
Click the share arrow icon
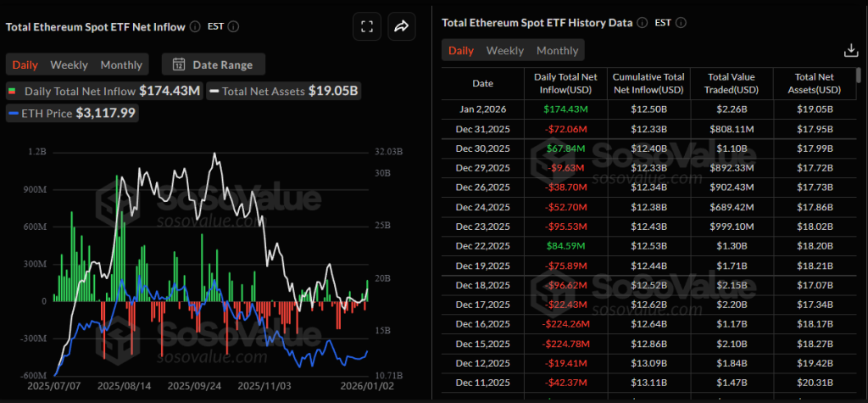(402, 26)
